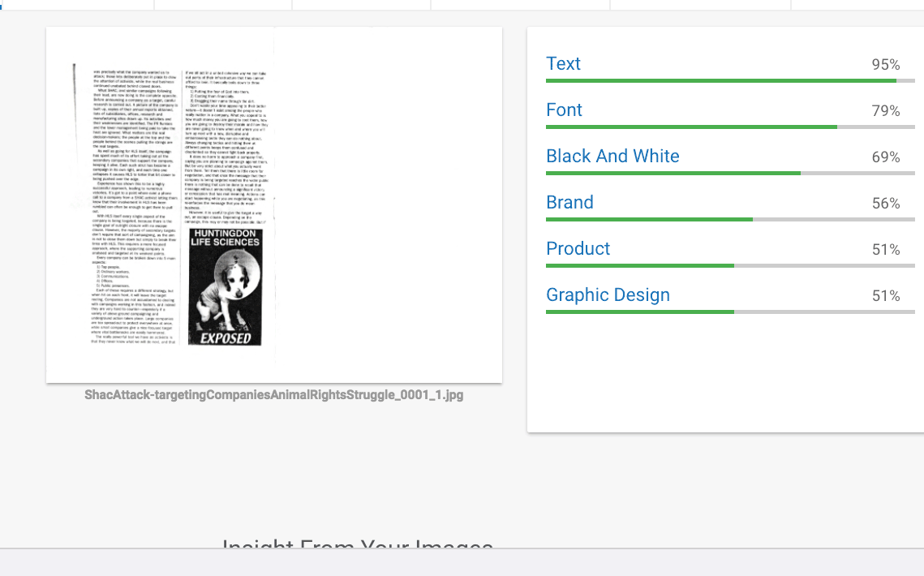Click the Text label link
This screenshot has height=576, width=924.
pos(563,63)
